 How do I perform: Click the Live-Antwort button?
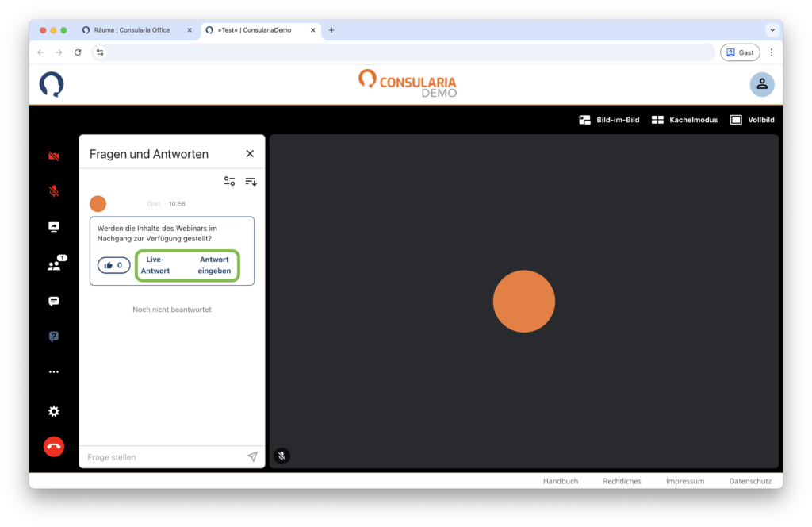(155, 265)
